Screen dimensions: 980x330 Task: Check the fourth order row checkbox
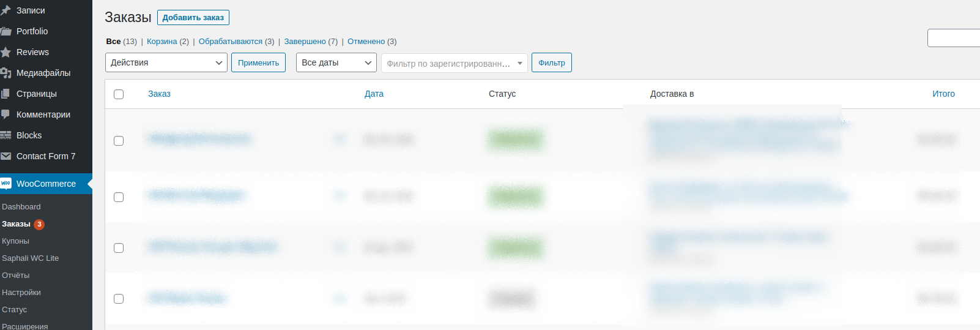[119, 299]
